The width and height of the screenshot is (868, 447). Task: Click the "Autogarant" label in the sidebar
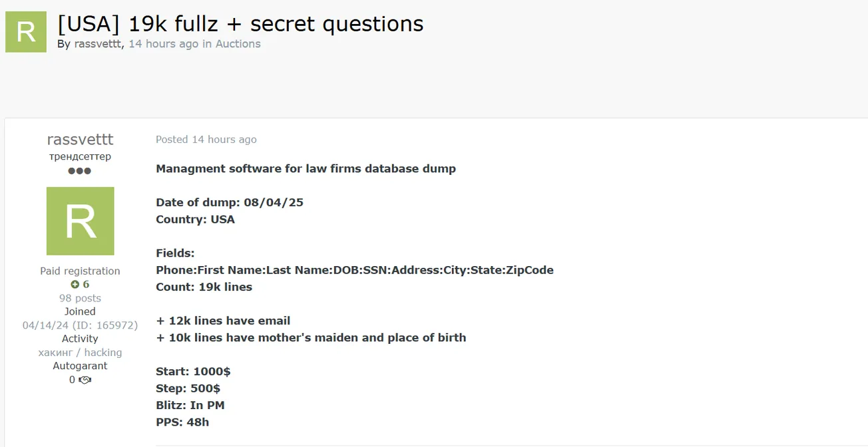(x=80, y=366)
